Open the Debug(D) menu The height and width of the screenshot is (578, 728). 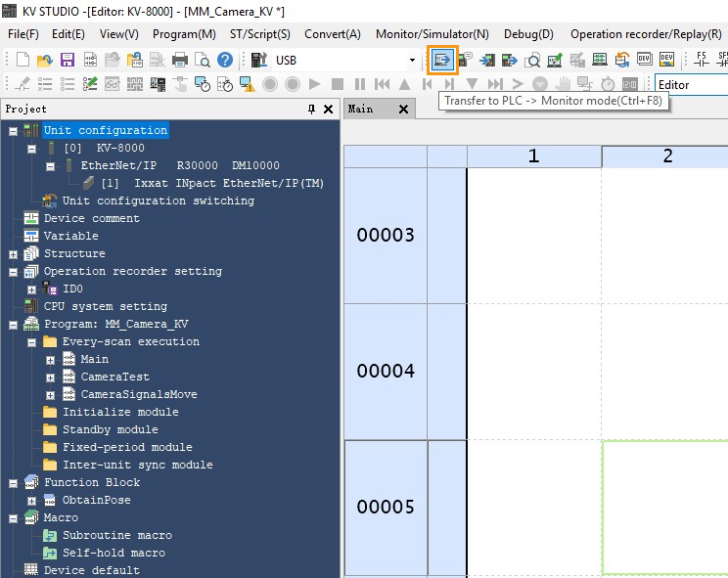click(x=527, y=33)
